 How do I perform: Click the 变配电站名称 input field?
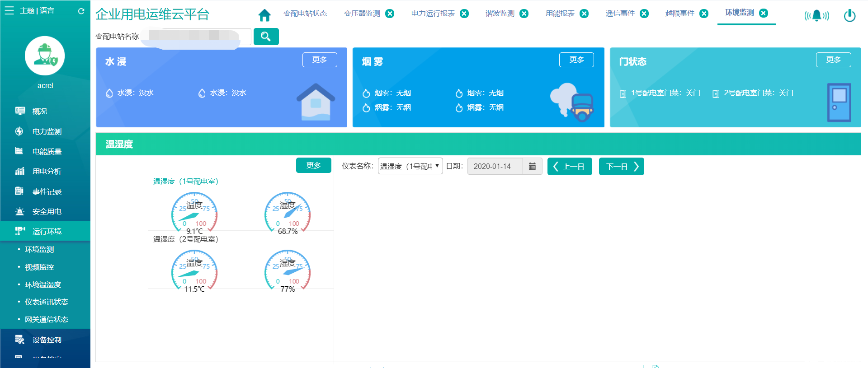[x=195, y=37]
